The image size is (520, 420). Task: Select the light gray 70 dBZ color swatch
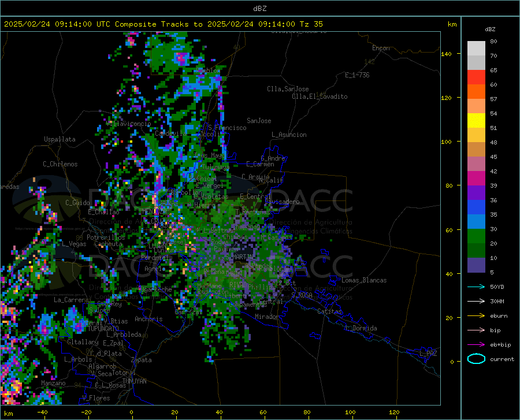[476, 49]
